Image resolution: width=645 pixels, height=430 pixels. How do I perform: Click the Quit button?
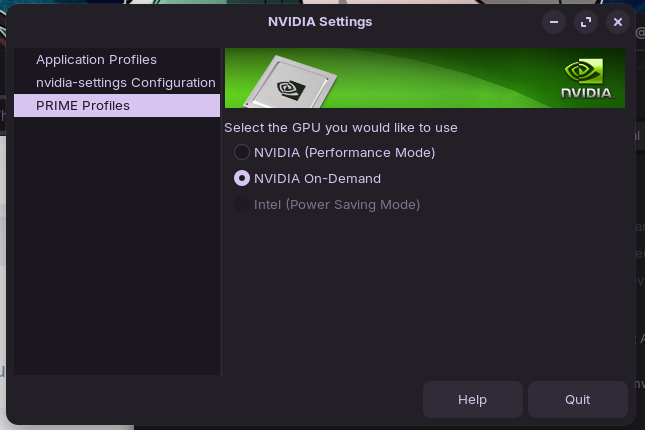577,399
